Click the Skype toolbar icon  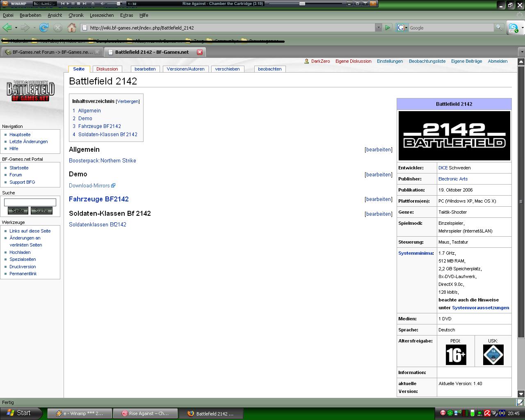point(513,27)
